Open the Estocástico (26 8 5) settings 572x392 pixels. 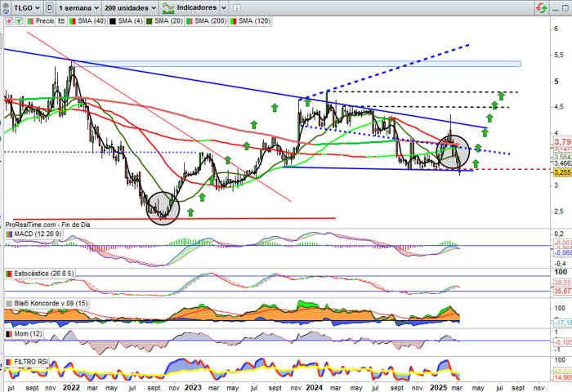tap(43, 273)
